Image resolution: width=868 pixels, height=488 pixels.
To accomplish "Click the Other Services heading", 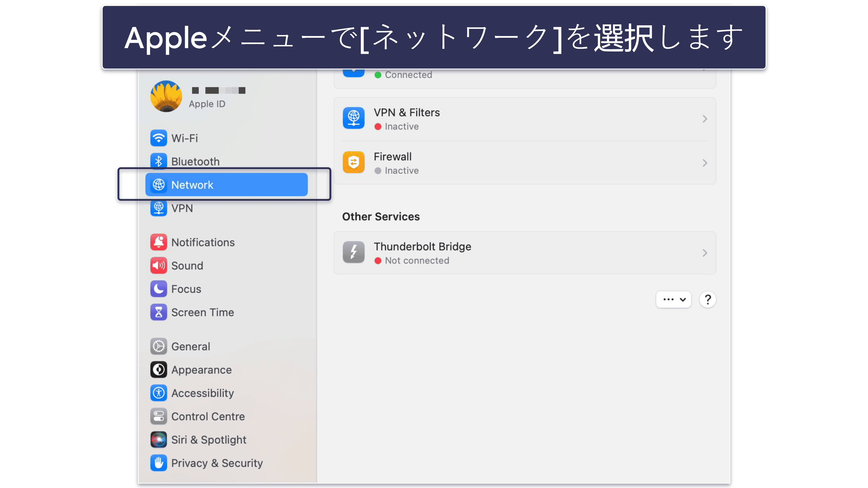I will click(x=381, y=217).
